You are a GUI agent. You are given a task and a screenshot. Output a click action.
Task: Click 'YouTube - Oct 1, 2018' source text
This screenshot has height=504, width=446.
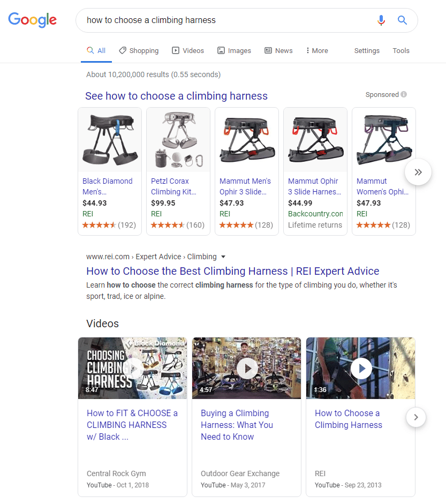pyautogui.click(x=118, y=485)
